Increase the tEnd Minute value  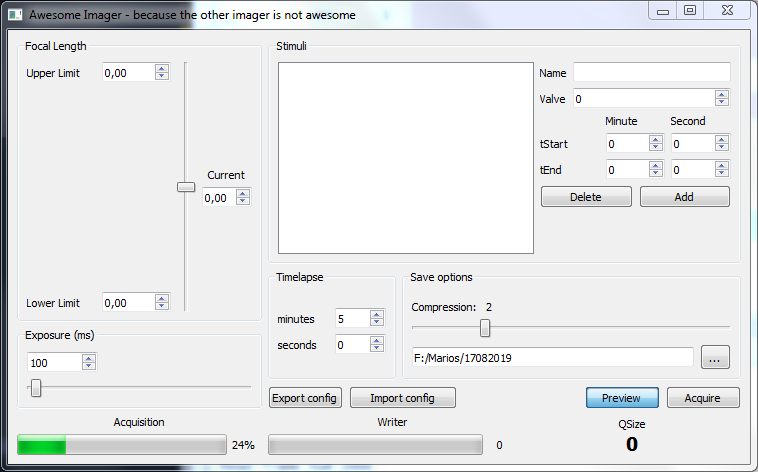(x=656, y=165)
